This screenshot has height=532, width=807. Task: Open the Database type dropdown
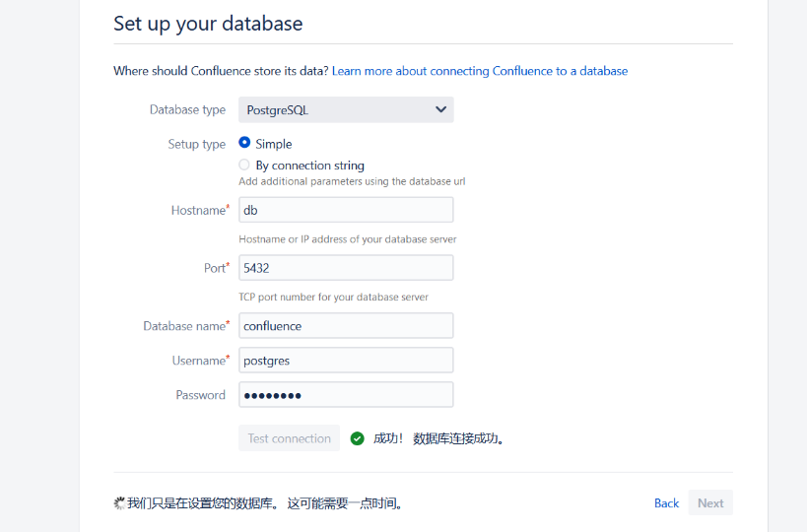click(x=346, y=109)
